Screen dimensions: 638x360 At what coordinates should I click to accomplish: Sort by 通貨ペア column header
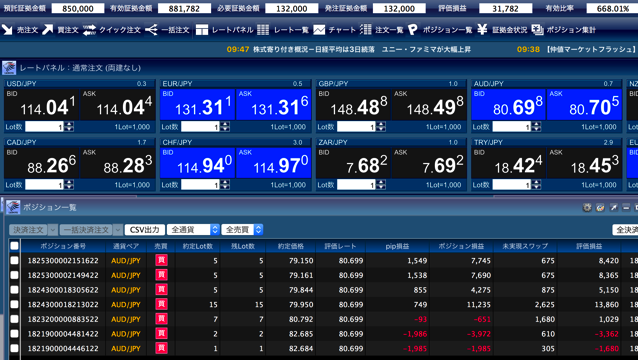[126, 246]
